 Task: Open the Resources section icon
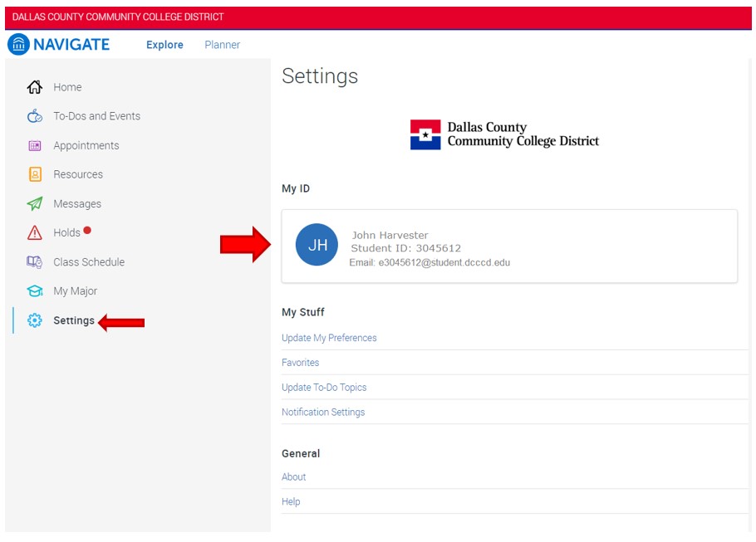coord(34,174)
